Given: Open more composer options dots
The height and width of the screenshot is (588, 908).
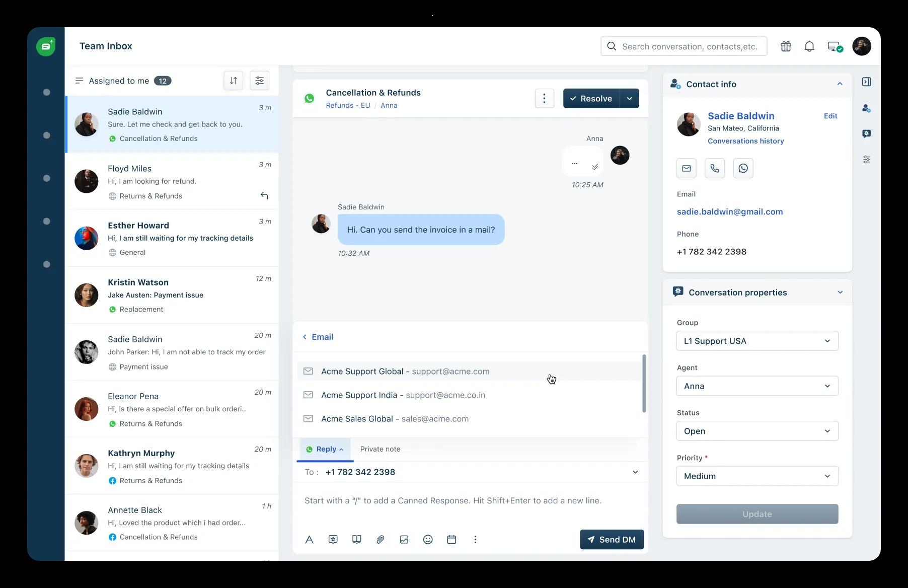Looking at the screenshot, I should pos(475,540).
